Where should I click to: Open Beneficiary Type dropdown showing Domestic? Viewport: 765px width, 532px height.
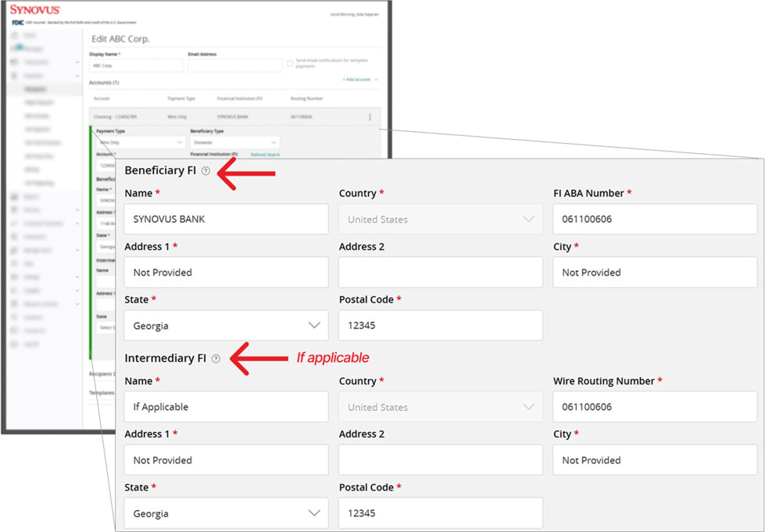(x=234, y=143)
